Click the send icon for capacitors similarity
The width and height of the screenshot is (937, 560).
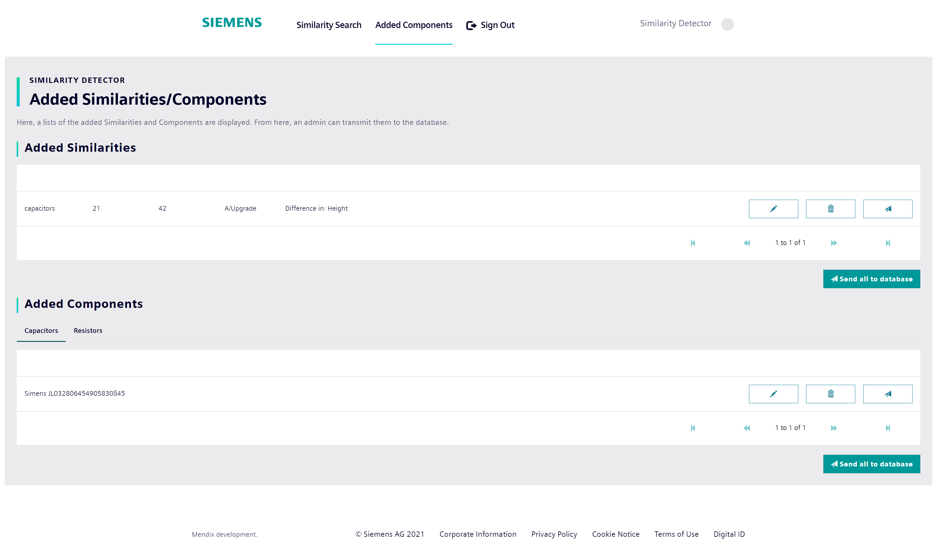click(x=888, y=208)
